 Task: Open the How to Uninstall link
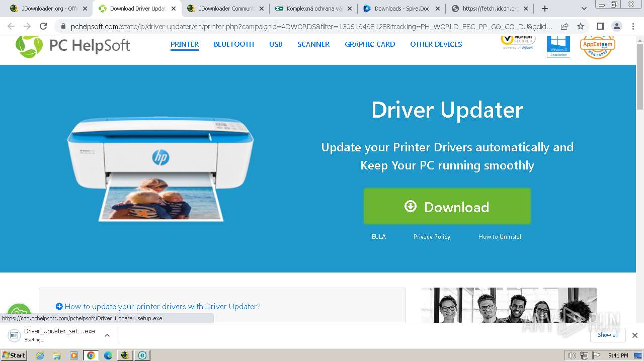pos(501,237)
